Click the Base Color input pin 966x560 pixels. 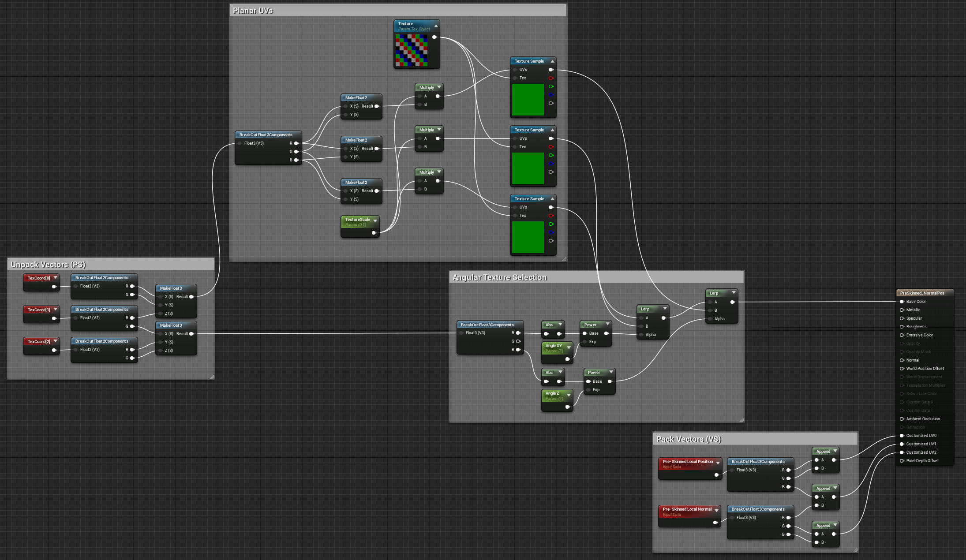[x=902, y=302]
